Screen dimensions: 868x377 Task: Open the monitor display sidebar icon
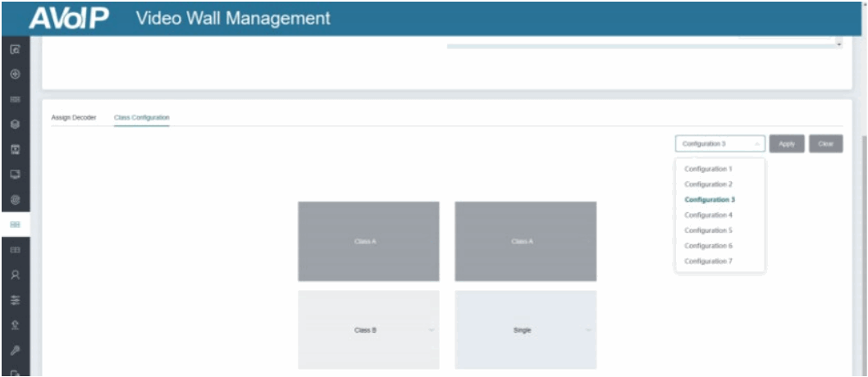pos(16,175)
